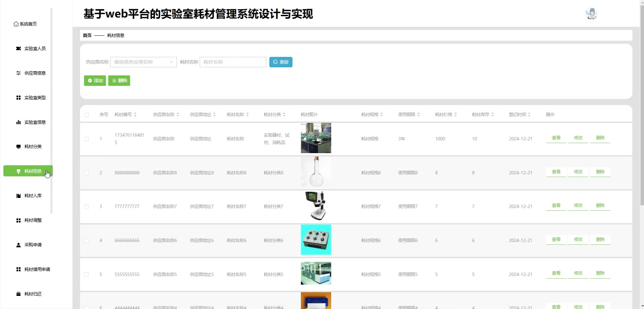644x309 pixels.
Task: Sort by 耗材库存 column arrows
Action: [492, 114]
